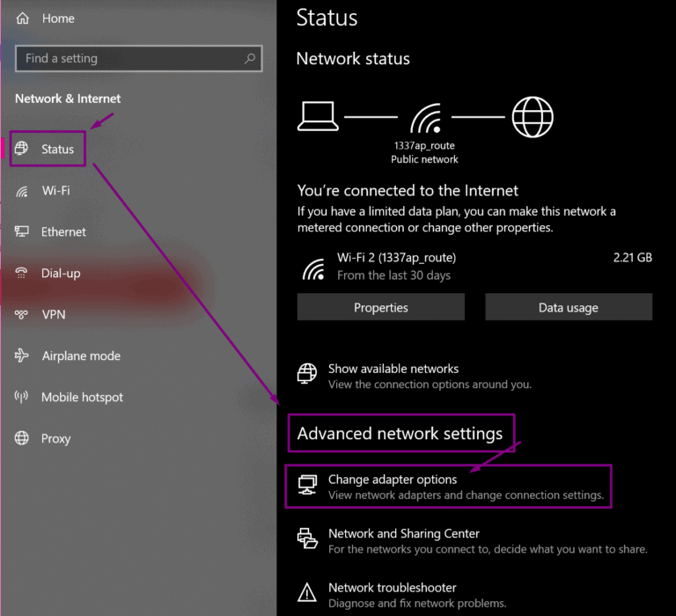Click the Ethernet monitor icon
Image resolution: width=676 pixels, height=616 pixels.
[x=23, y=232]
